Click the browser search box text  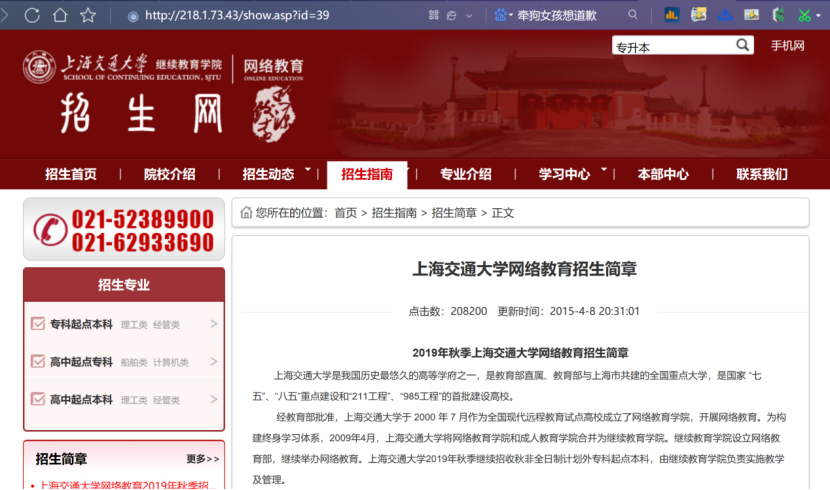coord(557,15)
